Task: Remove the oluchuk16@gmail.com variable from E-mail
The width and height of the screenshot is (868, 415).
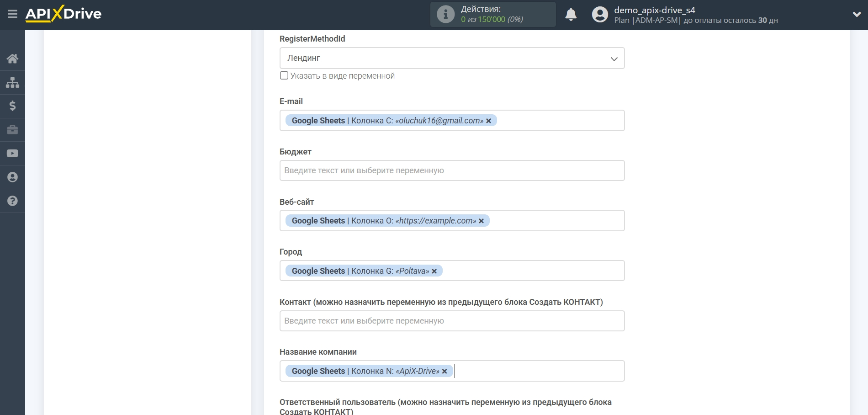Action: [489, 121]
